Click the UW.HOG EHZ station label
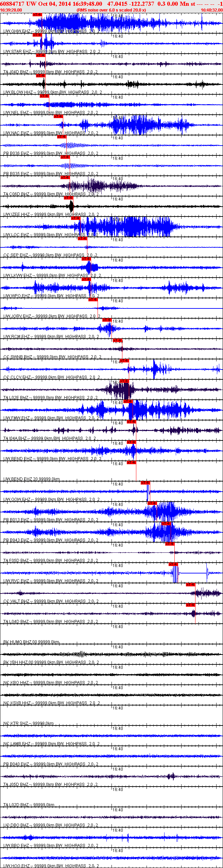223x868 pixels. pyautogui.click(x=17, y=866)
